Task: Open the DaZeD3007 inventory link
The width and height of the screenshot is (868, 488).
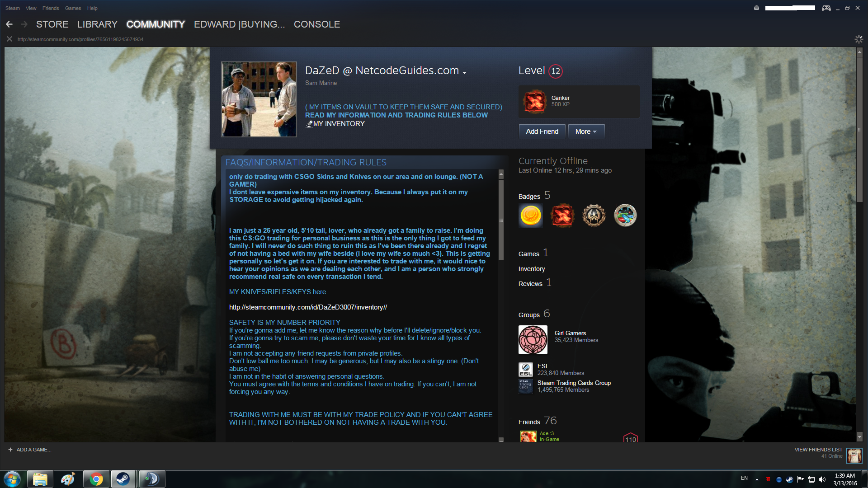Action: tap(308, 307)
